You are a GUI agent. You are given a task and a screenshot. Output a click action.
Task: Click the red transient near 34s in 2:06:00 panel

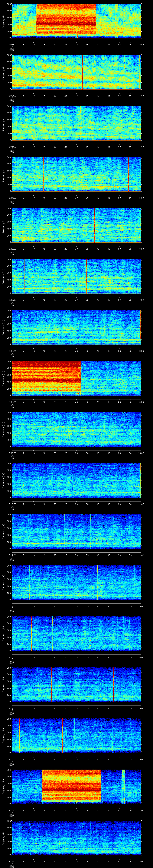pyautogui.click(x=86, y=276)
